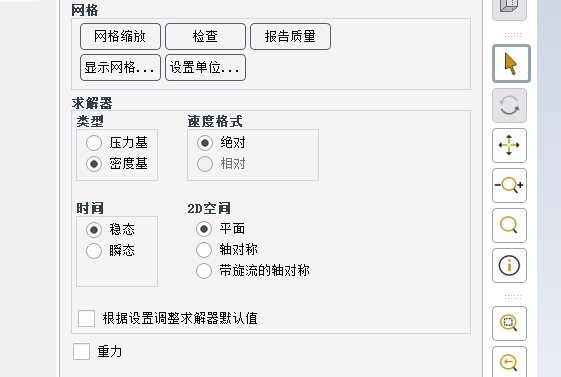Click the 报告质量 button
Image resolution: width=561 pixels, height=377 pixels.
pyautogui.click(x=291, y=36)
